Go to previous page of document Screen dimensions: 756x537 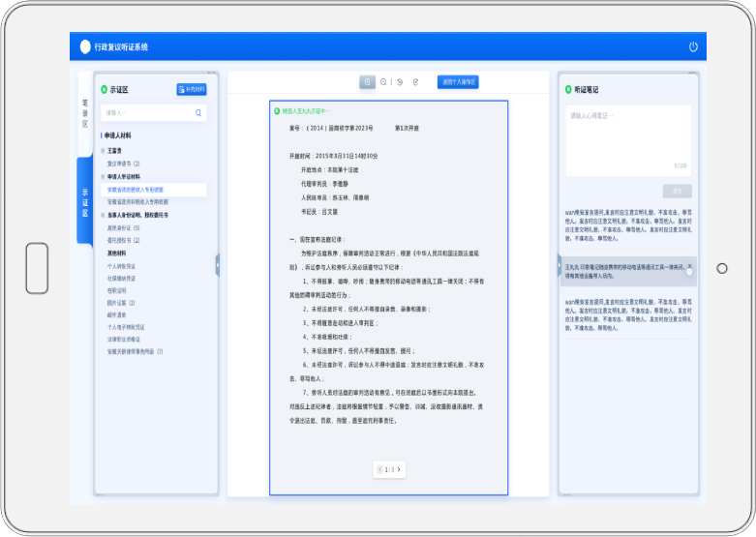tap(381, 469)
